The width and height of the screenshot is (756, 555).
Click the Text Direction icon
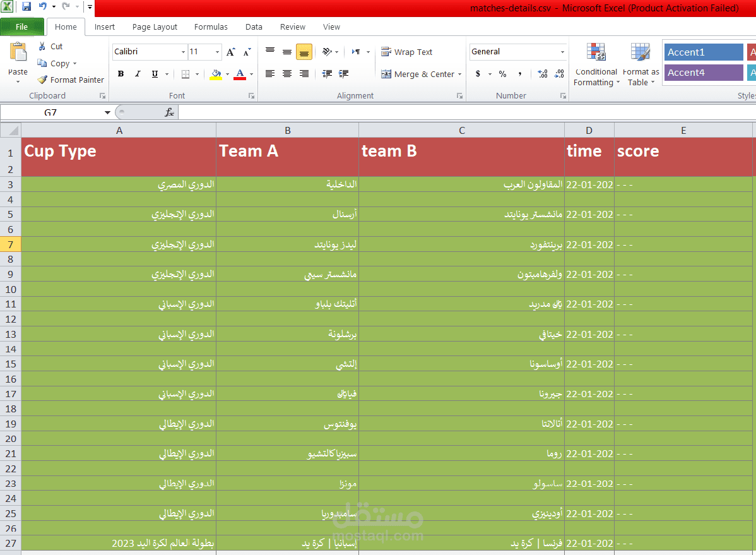coord(356,52)
